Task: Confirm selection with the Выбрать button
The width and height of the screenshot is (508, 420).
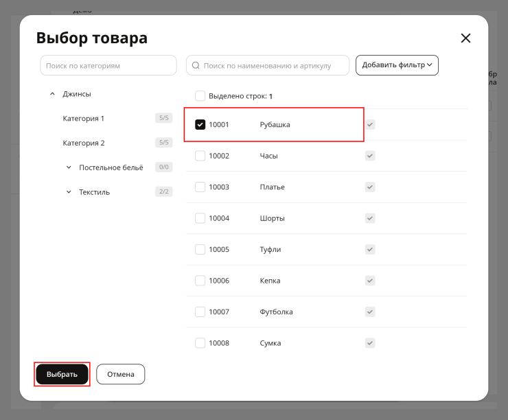Action: click(62, 374)
